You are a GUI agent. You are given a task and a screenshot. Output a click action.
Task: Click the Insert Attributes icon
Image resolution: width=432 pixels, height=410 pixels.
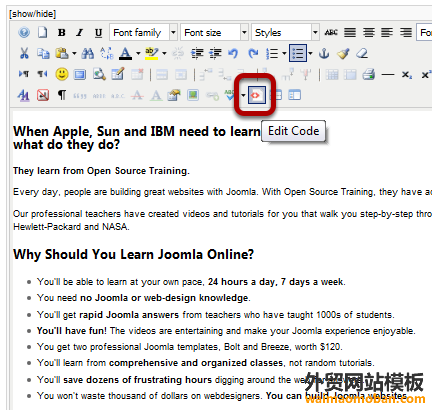point(174,95)
